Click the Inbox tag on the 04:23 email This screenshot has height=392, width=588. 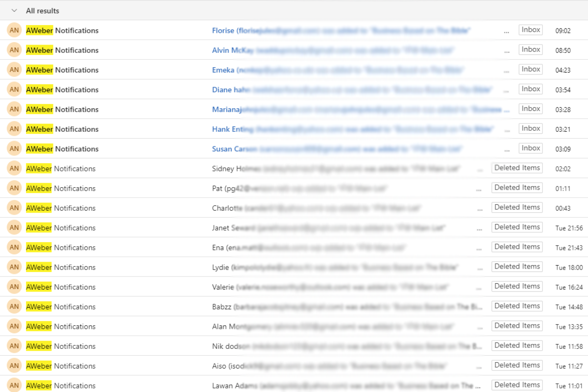pyautogui.click(x=531, y=69)
